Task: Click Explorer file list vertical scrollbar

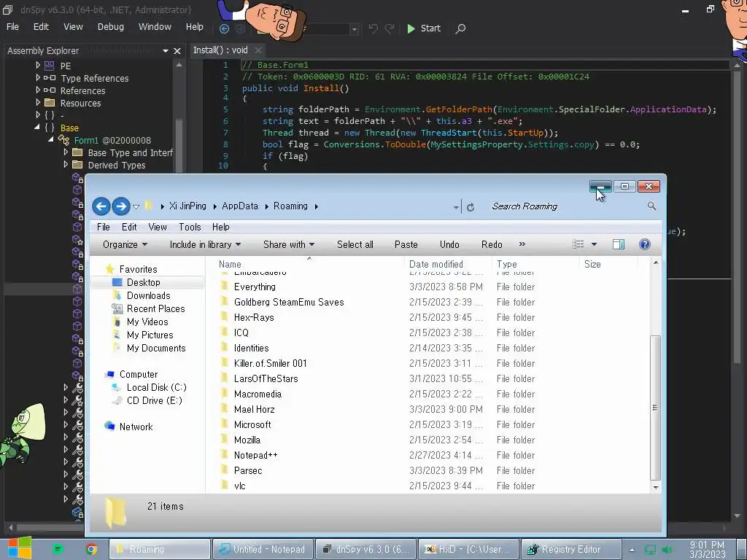Action: (x=656, y=408)
